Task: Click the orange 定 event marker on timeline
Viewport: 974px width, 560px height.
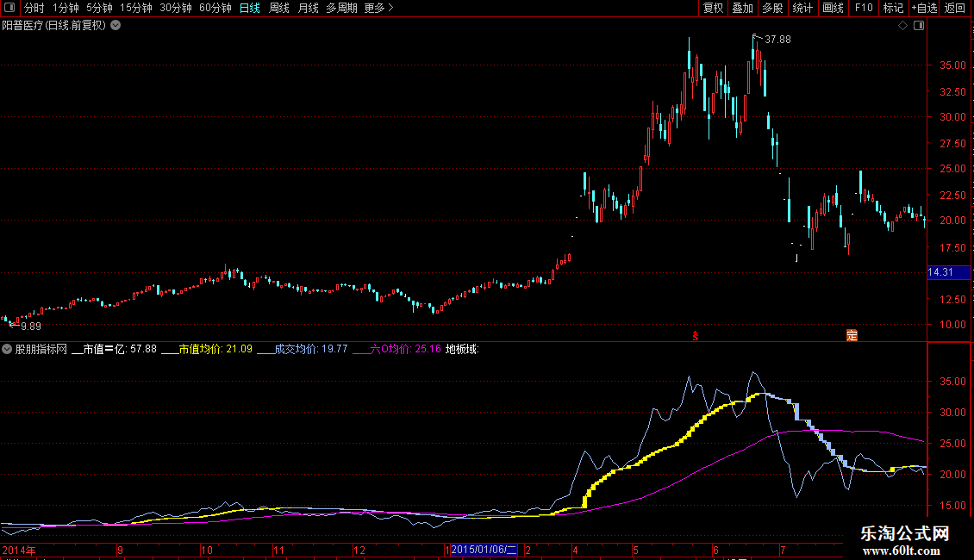Action: (852, 335)
